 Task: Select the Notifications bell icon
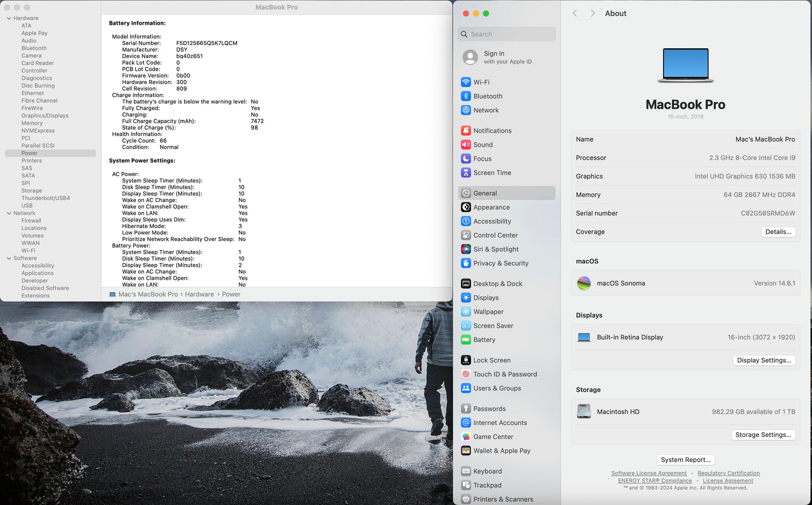(466, 130)
